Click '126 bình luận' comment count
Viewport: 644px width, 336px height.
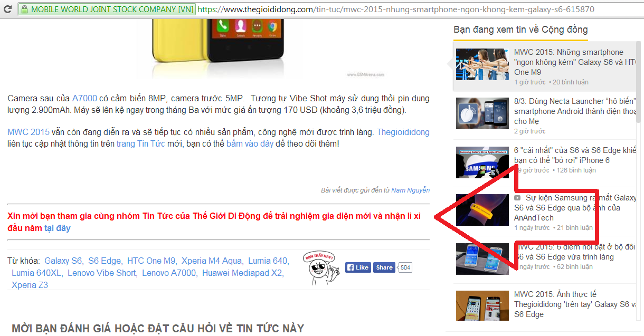(x=576, y=170)
